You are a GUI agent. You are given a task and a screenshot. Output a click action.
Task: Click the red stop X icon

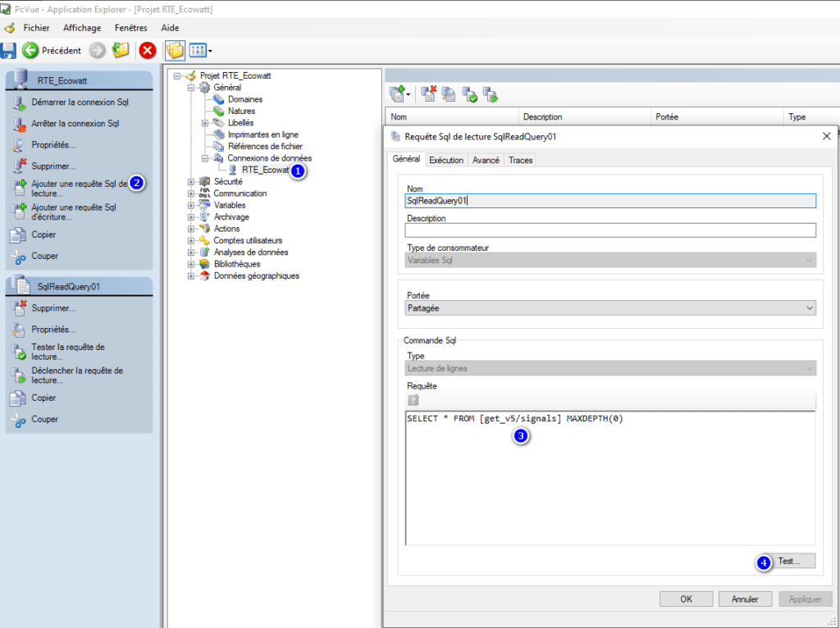tap(148, 50)
